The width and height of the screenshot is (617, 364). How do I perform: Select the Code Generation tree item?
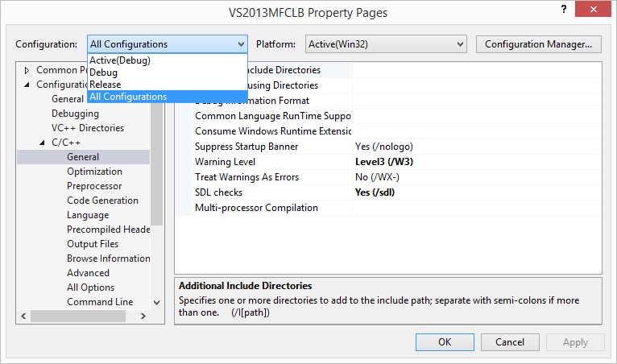(x=102, y=201)
